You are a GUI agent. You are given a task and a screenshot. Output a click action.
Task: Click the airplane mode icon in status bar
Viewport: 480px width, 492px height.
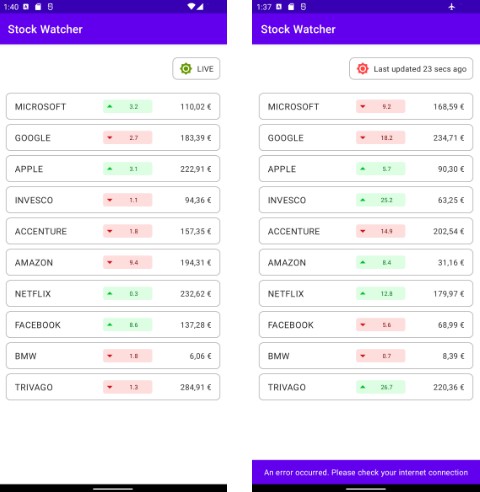451,6
